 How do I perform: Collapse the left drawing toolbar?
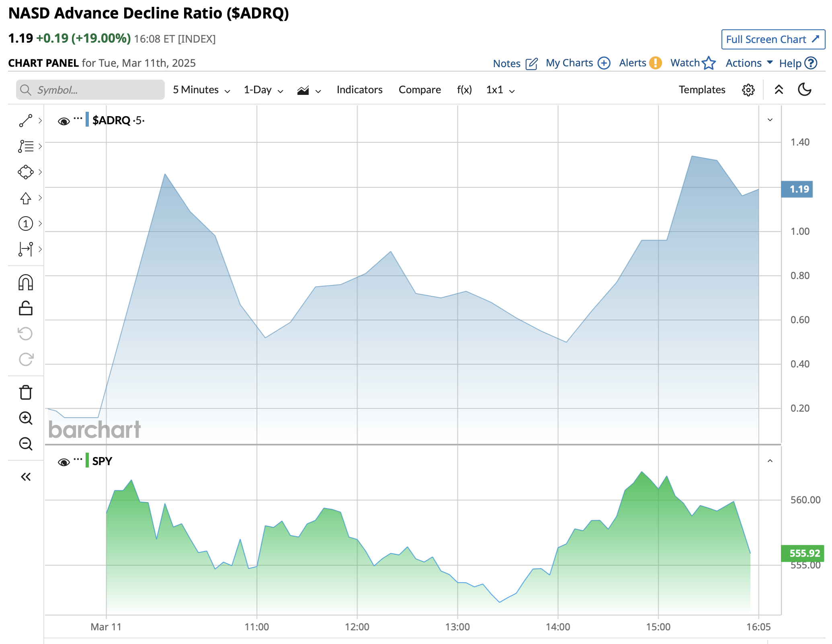[x=26, y=477]
